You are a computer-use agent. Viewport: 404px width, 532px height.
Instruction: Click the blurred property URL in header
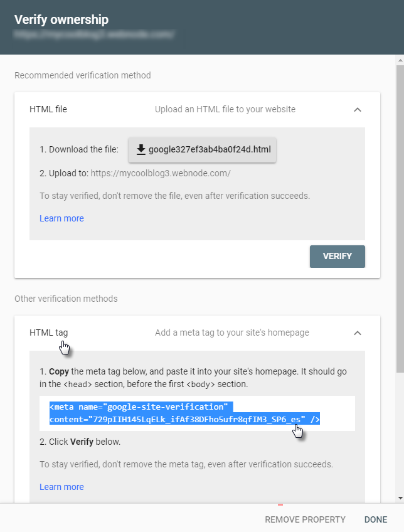click(x=94, y=35)
